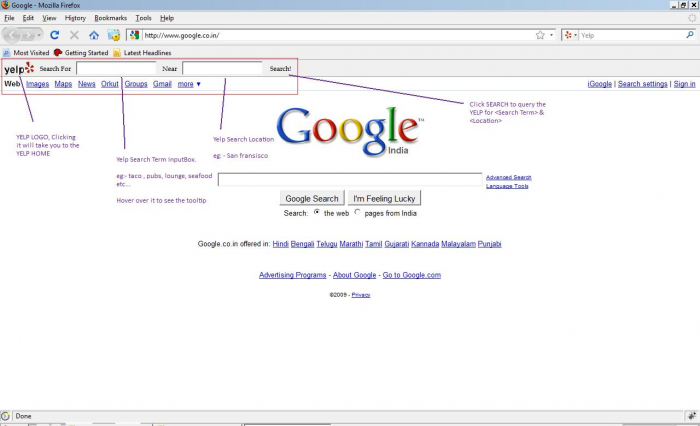700x426 pixels.
Task: Switch Google to Hindi
Action: coord(280,244)
